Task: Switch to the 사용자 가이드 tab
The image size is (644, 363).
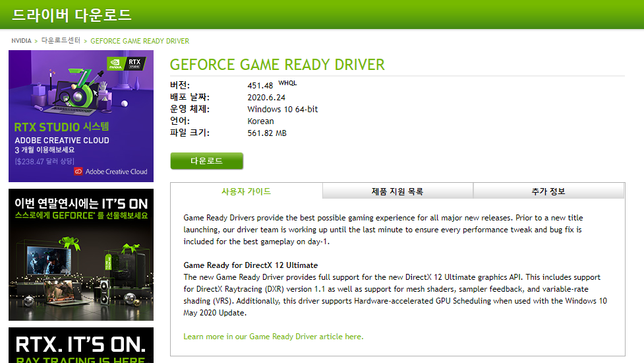Action: tap(247, 191)
